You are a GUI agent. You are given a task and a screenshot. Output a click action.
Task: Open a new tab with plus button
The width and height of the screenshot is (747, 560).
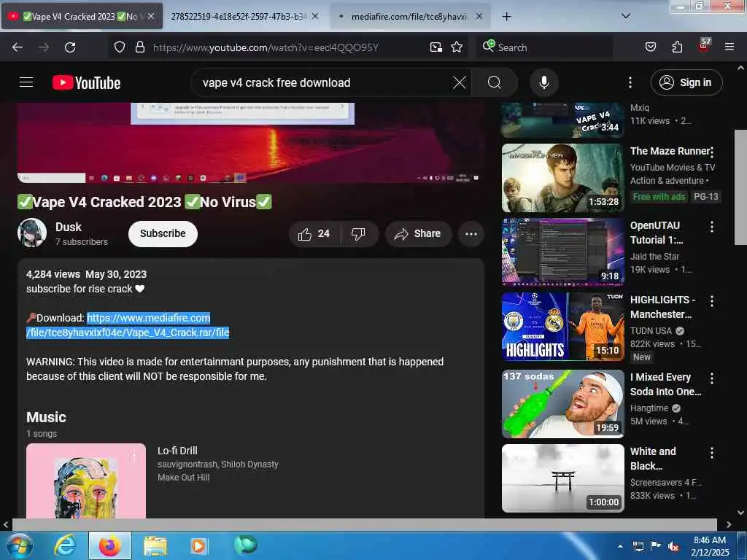pos(506,16)
